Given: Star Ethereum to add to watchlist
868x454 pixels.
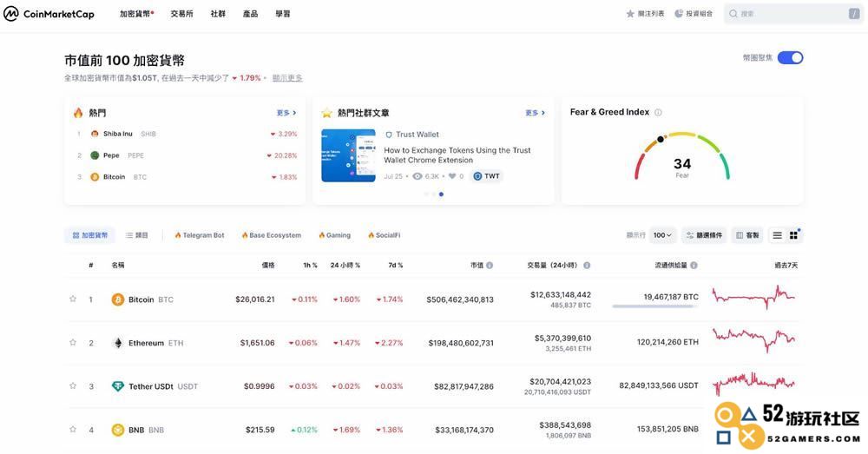Looking at the screenshot, I should click(x=73, y=342).
